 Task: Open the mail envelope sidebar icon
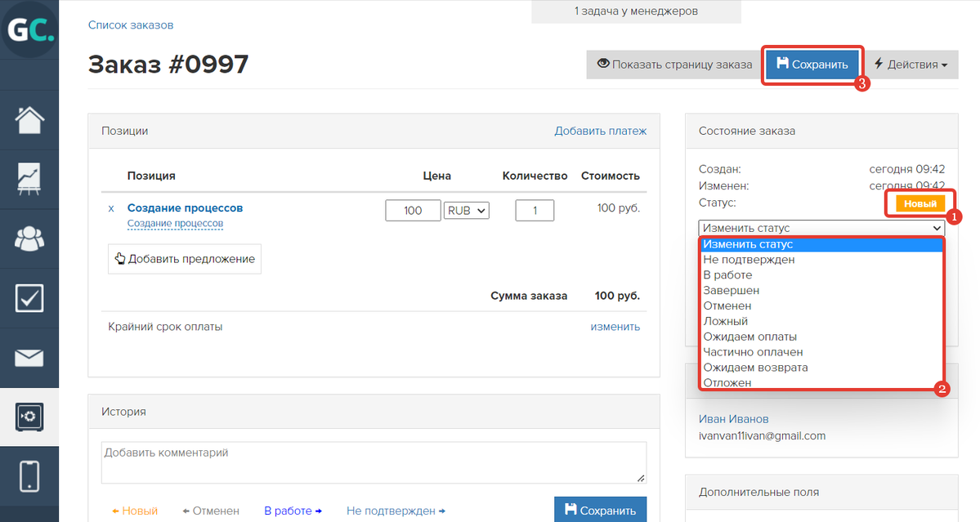pos(29,358)
